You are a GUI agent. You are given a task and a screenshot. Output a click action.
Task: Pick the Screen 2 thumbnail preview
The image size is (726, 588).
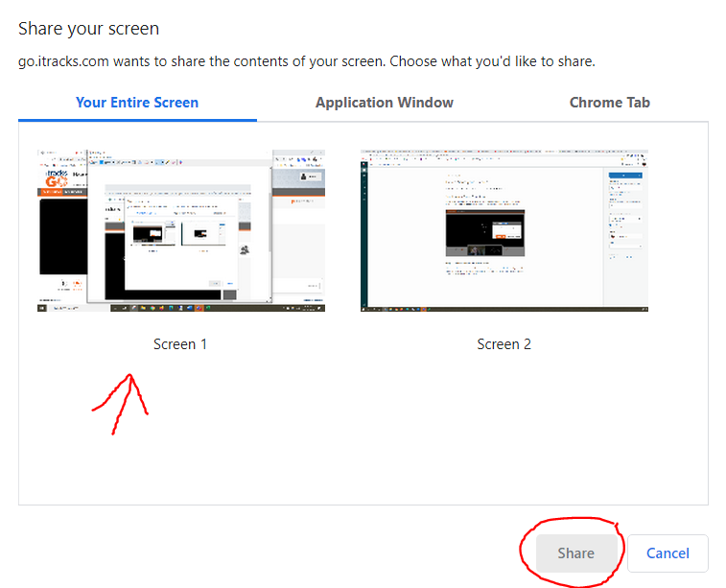click(504, 230)
